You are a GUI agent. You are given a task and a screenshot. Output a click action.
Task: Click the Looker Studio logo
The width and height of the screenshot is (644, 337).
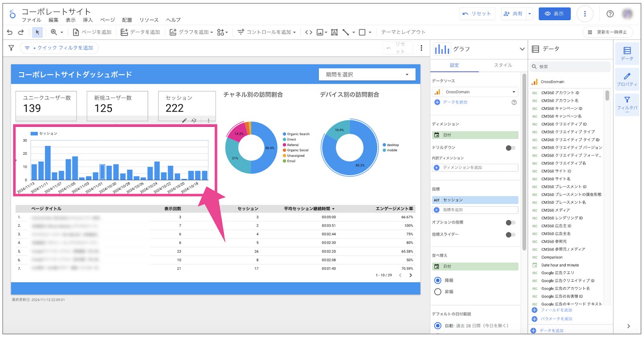pos(12,14)
